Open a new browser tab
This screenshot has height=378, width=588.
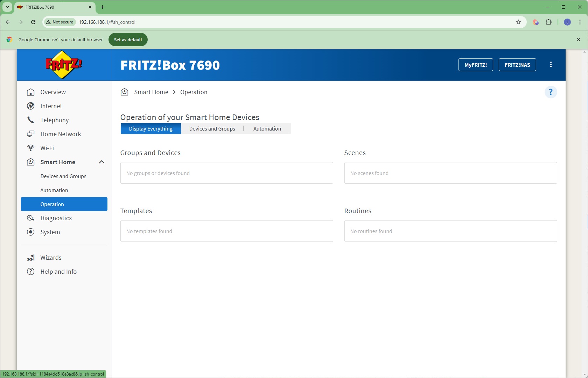(103, 7)
